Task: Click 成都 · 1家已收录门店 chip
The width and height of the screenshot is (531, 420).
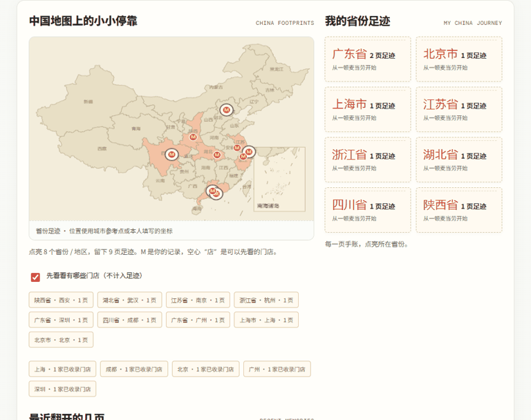Action: [x=133, y=369]
